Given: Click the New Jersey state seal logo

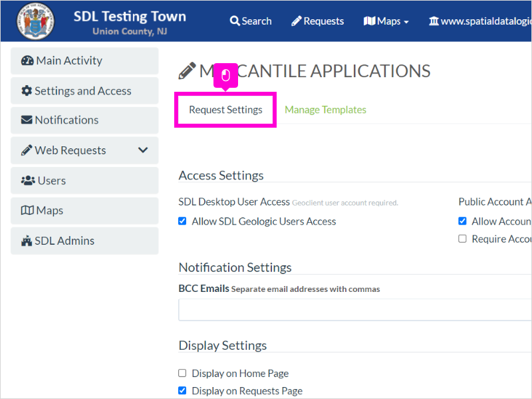Looking at the screenshot, I should [35, 21].
